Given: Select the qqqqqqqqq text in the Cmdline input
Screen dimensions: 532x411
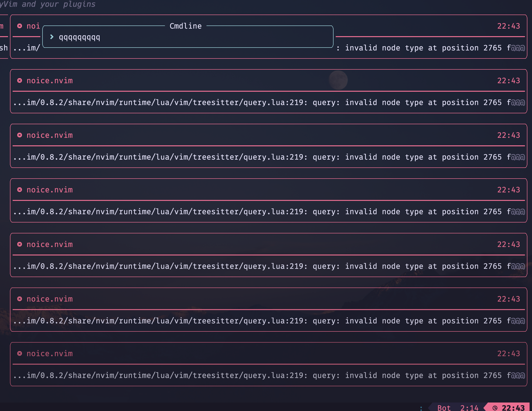Looking at the screenshot, I should (x=79, y=37).
